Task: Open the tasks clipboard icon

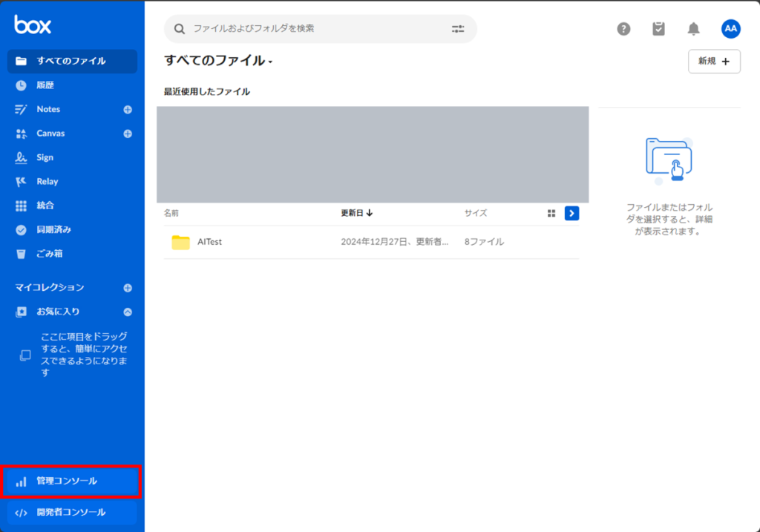Action: pyautogui.click(x=658, y=29)
